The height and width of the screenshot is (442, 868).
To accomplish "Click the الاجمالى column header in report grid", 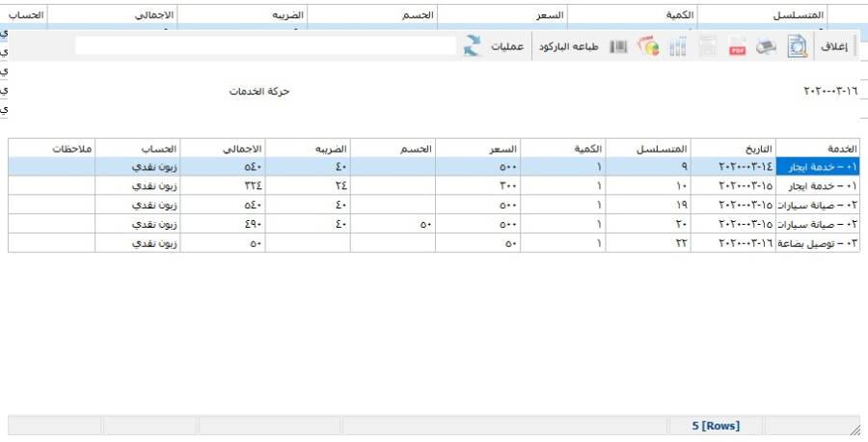I will (223, 149).
